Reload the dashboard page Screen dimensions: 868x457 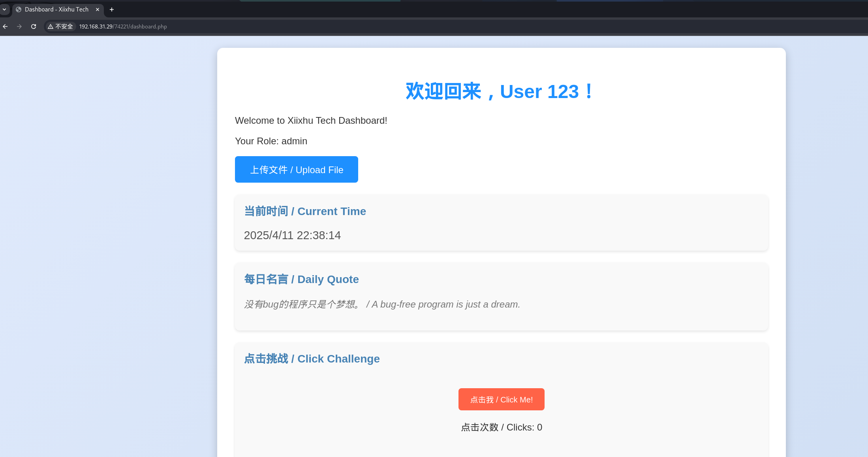(34, 26)
